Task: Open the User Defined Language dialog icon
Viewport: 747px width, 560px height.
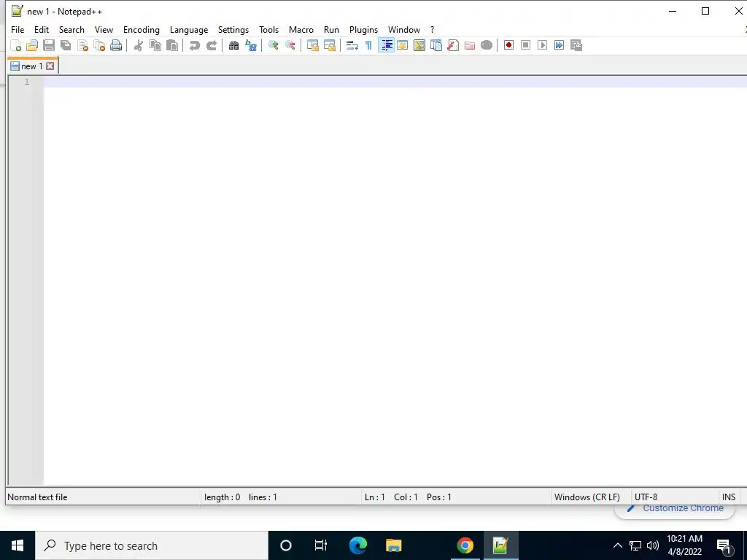Action: (403, 45)
